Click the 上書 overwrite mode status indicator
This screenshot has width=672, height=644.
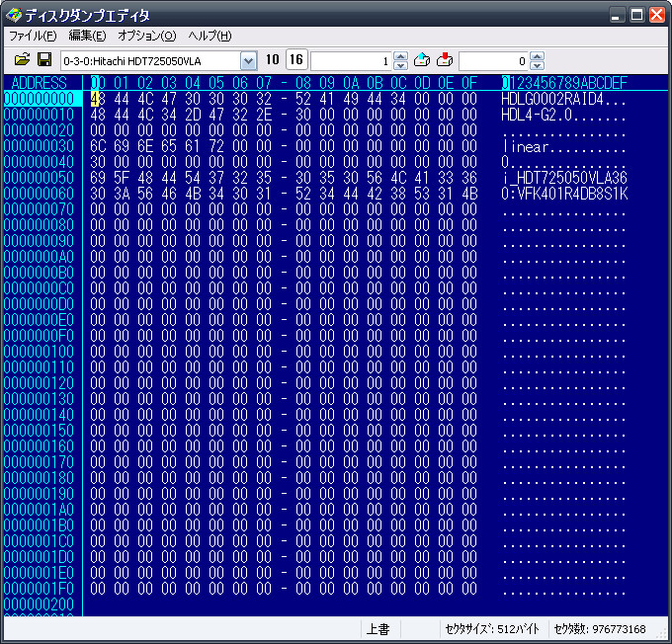coord(378,629)
